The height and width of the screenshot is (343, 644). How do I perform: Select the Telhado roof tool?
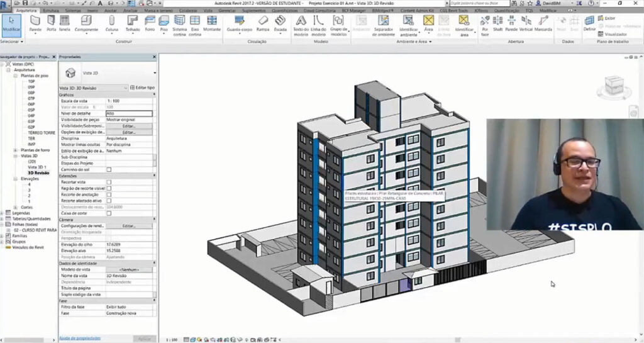[x=133, y=23]
